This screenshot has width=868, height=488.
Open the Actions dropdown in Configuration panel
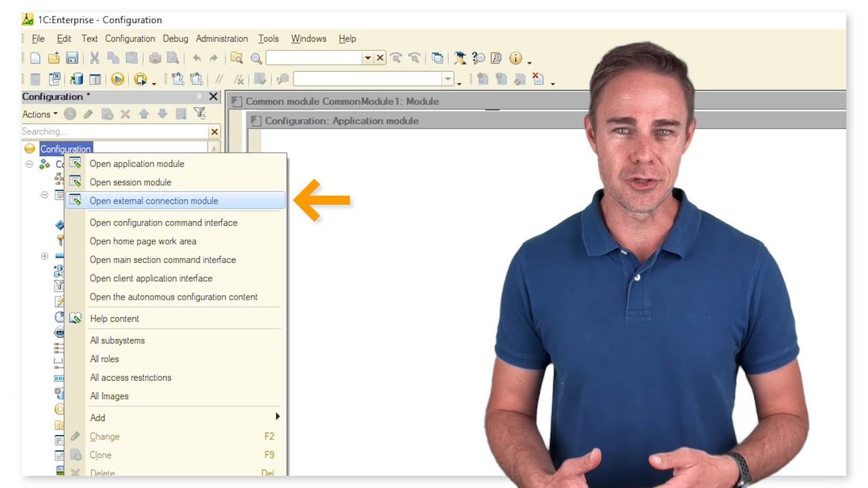coord(40,115)
